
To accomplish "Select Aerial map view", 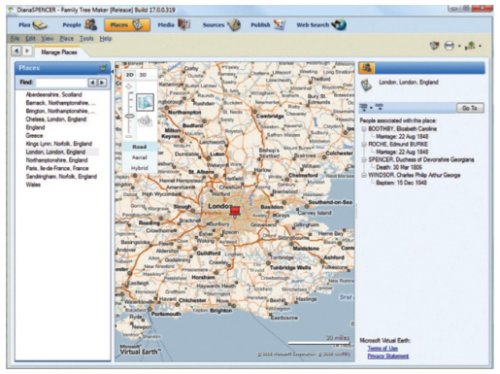I will [x=139, y=157].
